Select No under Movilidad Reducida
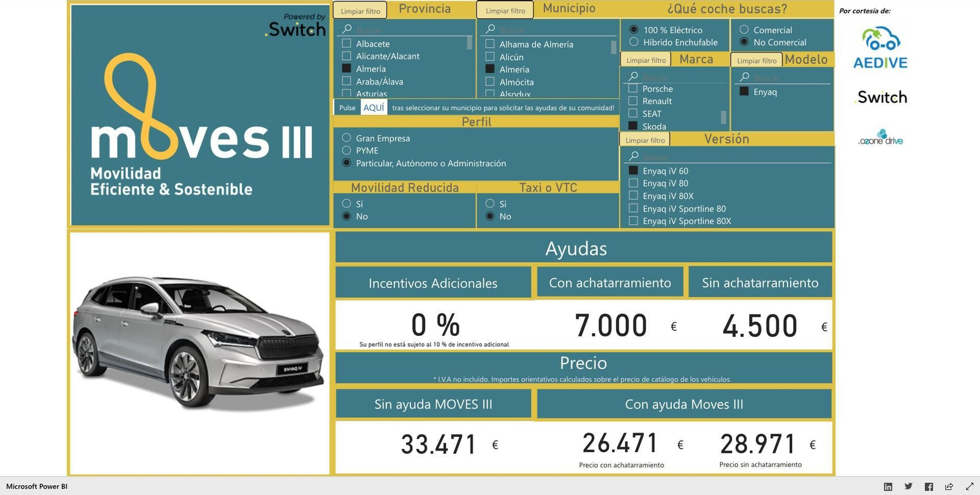The image size is (980, 495). pyautogui.click(x=347, y=216)
